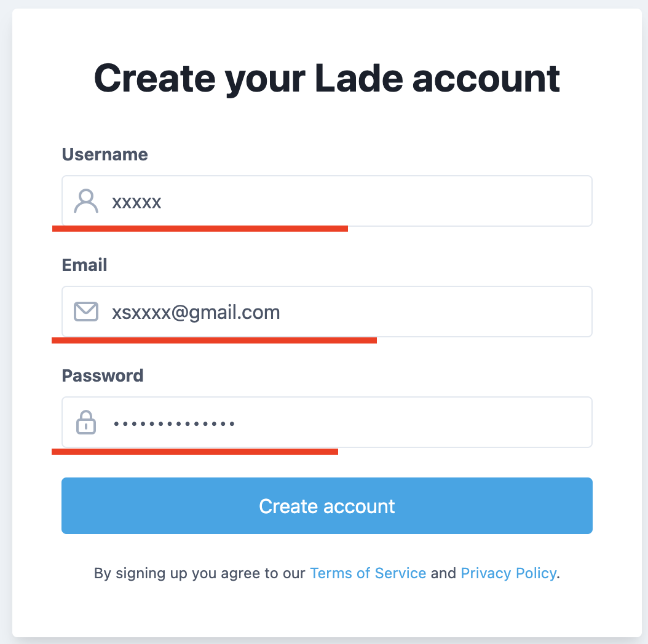
Task: Click the Username field label
Action: [x=105, y=154]
